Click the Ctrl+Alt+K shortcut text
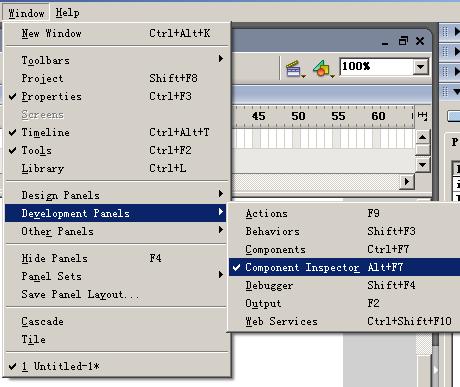The image size is (460, 387). click(x=179, y=33)
